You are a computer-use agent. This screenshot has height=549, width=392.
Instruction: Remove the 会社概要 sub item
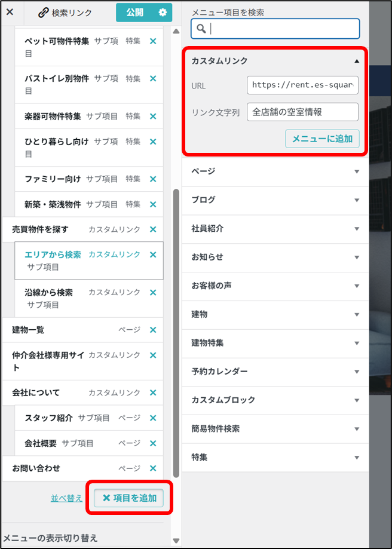(153, 443)
